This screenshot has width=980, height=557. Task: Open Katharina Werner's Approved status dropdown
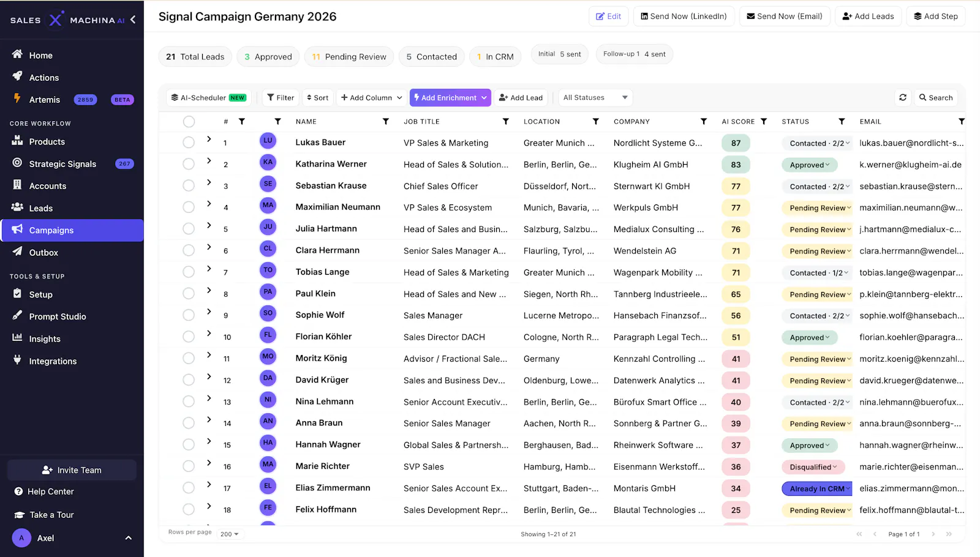(809, 165)
